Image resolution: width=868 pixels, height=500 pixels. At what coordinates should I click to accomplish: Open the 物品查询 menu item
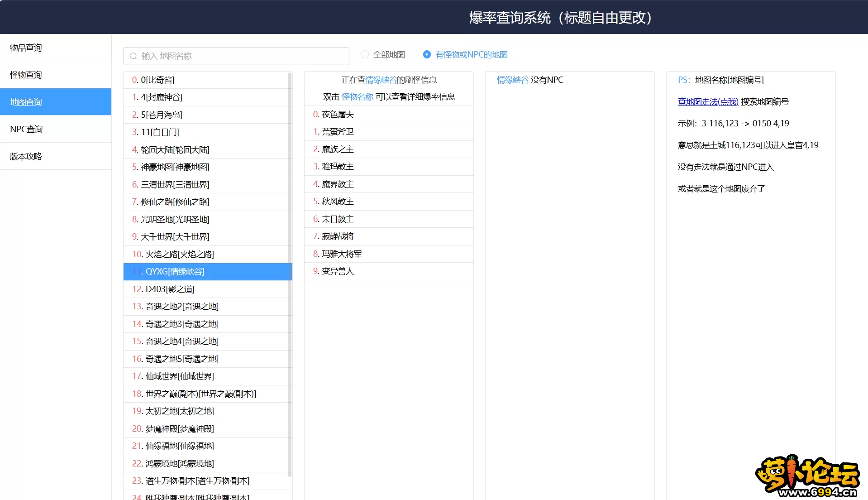(x=56, y=48)
